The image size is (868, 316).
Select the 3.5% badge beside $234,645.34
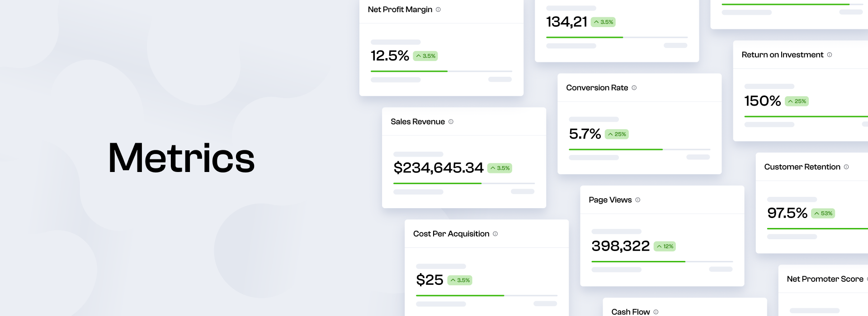pyautogui.click(x=500, y=168)
